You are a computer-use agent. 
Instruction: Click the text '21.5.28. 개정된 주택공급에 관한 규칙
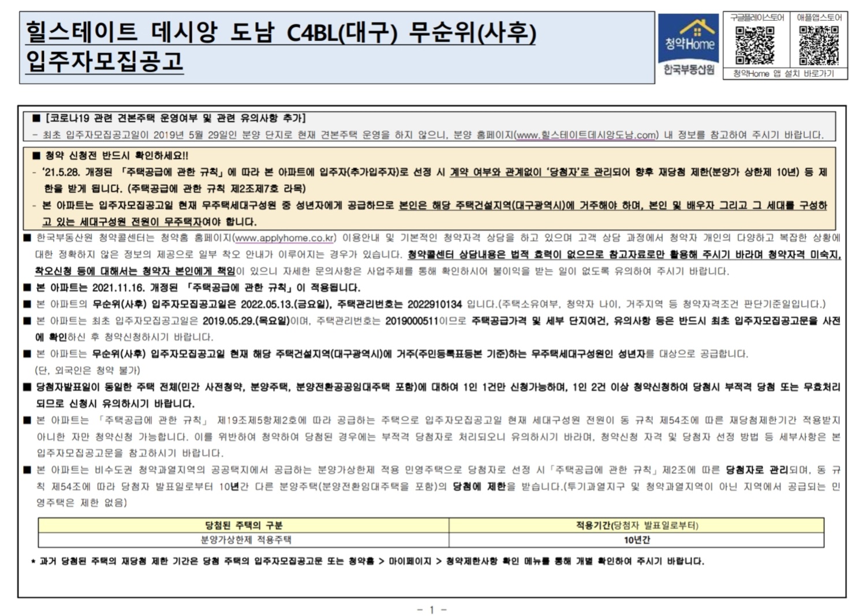point(134,172)
